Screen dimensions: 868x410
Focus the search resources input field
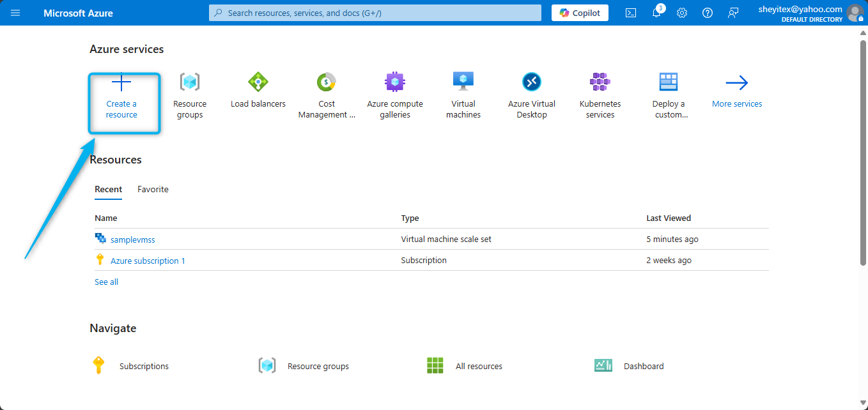(x=375, y=13)
